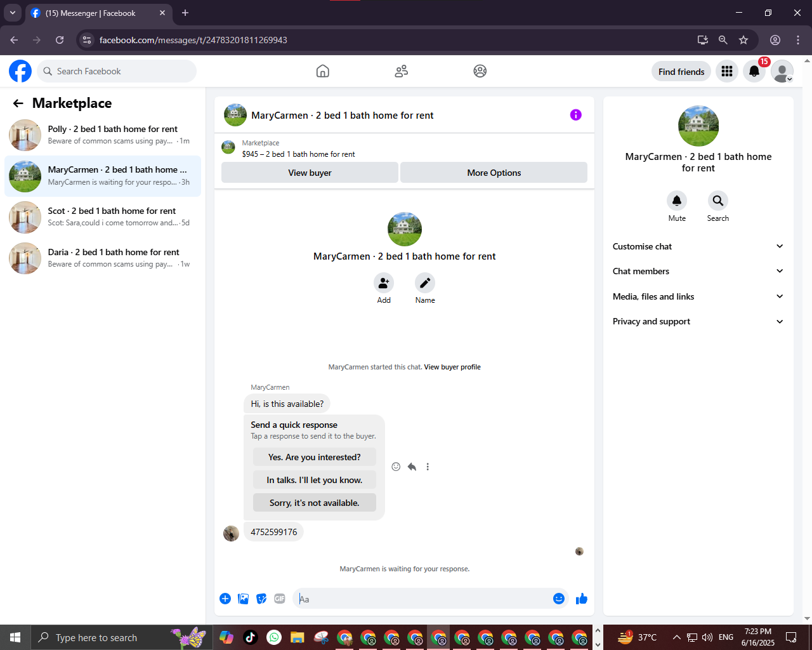Click the More Options button

pos(494,173)
